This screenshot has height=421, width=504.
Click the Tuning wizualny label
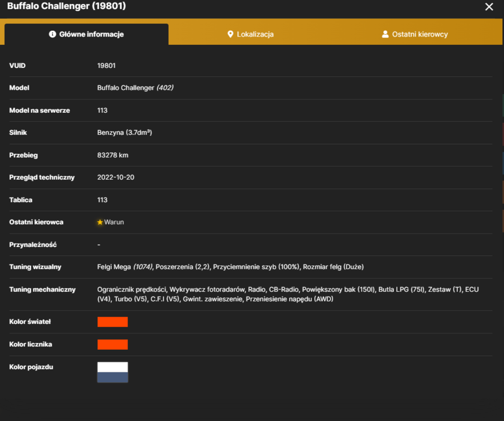click(35, 267)
